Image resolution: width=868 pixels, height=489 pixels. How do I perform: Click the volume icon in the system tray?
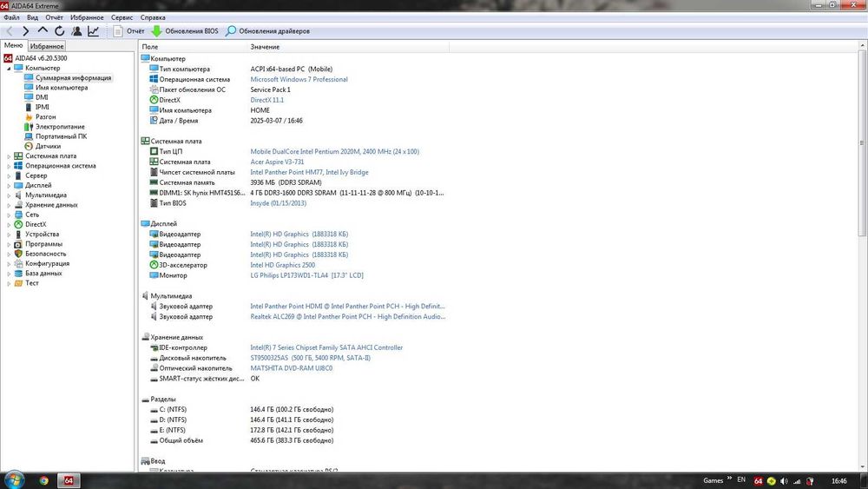coord(784,481)
